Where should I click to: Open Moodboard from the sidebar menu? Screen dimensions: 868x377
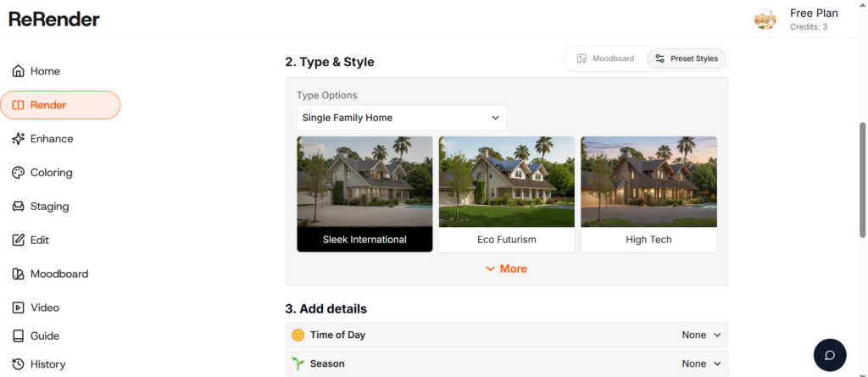point(58,274)
